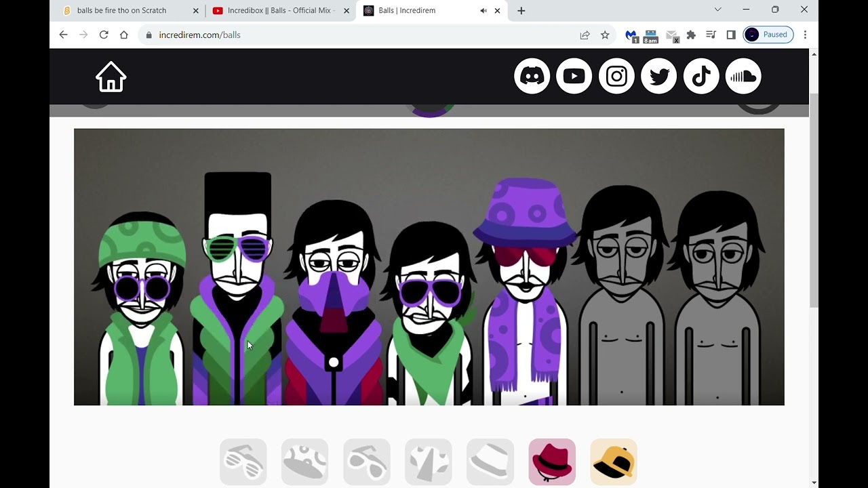
Task: Open the Malwarebytes extension icon
Action: pyautogui.click(x=631, y=35)
